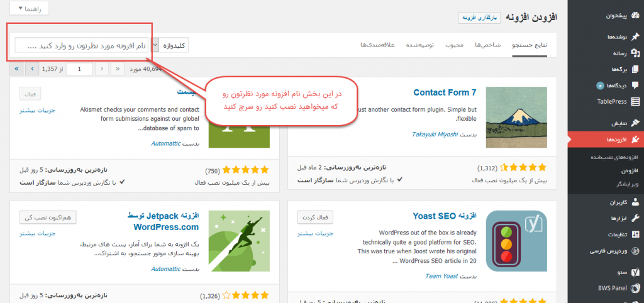Screen dimensions: 644x303
Task: Click the disabled فعال button for Akismet
Action: [30, 94]
